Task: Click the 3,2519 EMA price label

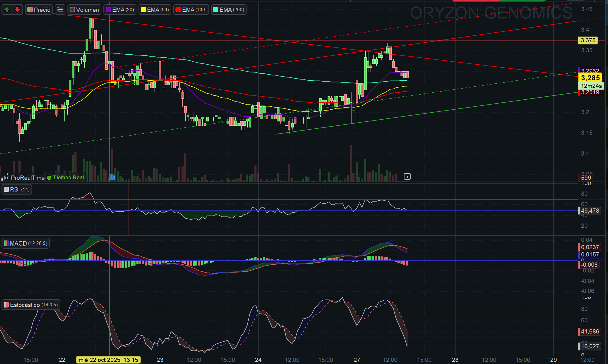Action: pos(590,92)
